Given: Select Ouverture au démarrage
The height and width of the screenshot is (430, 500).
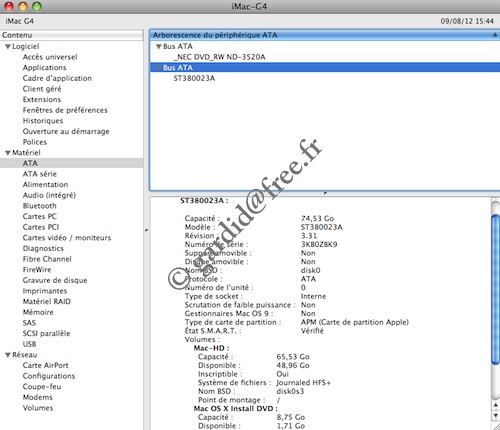Looking at the screenshot, I should (66, 132).
